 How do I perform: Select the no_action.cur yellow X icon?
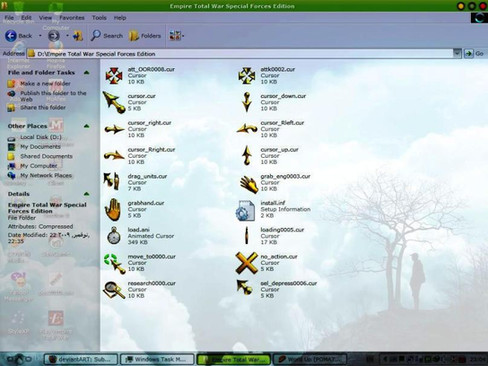[246, 263]
